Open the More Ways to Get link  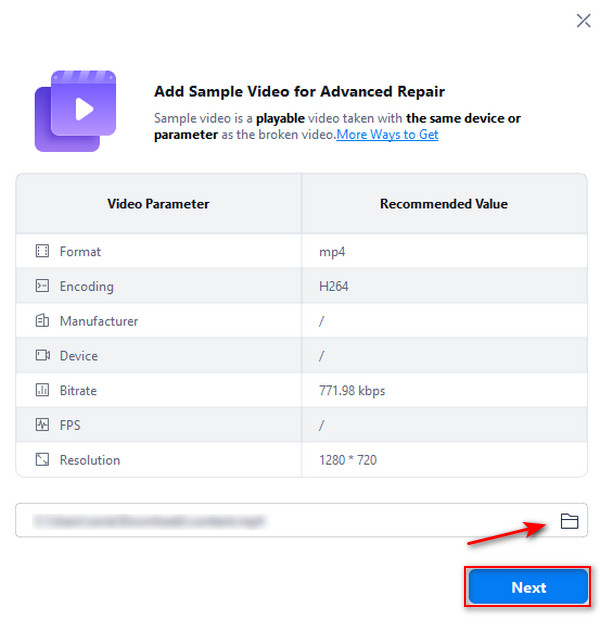point(387,135)
